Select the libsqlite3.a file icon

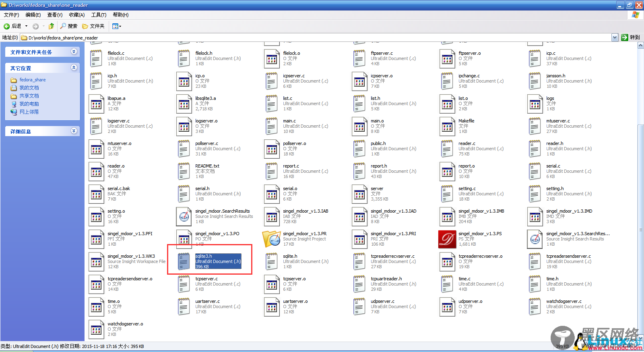pyautogui.click(x=184, y=104)
